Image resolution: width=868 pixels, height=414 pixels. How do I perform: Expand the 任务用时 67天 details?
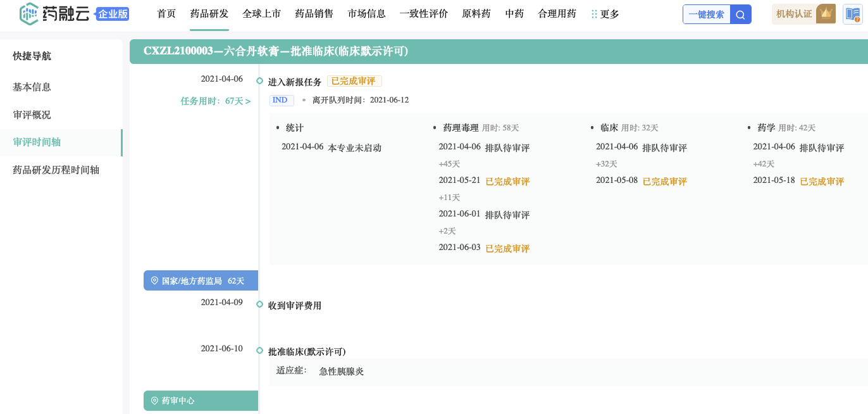215,101
